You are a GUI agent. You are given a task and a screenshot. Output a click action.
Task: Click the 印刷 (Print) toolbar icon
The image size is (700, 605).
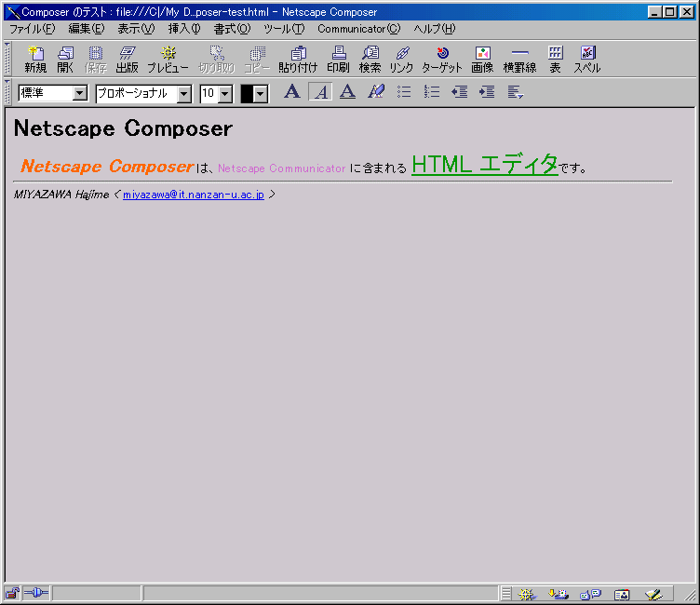pos(339,59)
